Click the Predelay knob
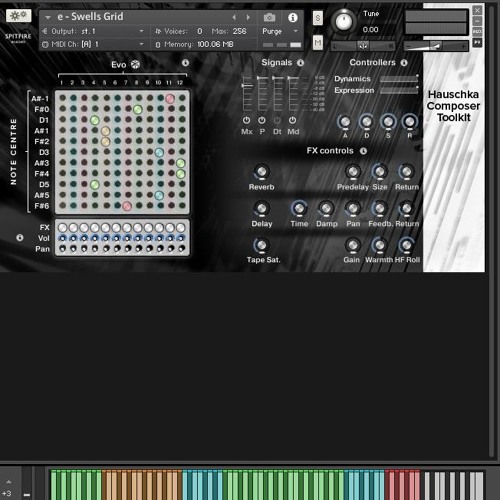Screen dimensions: 500x500 coord(353,172)
